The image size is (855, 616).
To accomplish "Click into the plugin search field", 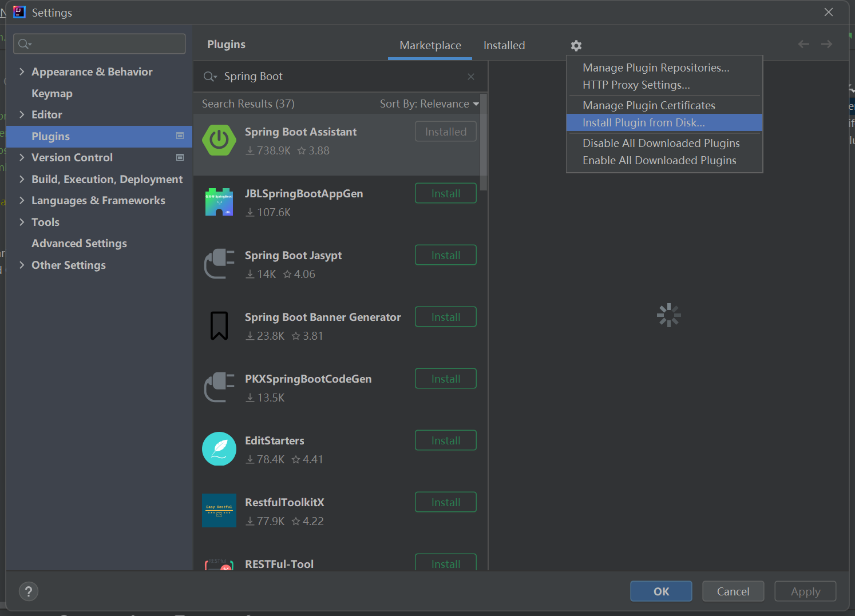I will [341, 77].
